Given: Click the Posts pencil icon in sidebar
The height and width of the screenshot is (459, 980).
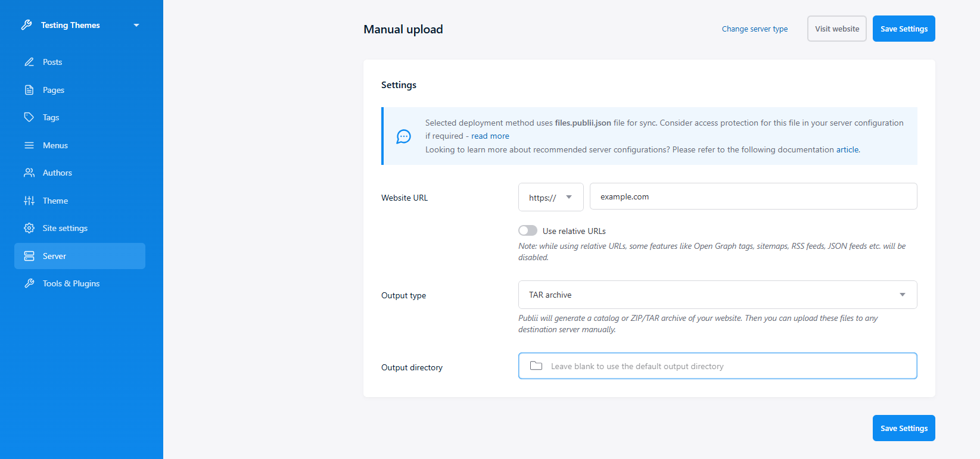Looking at the screenshot, I should pyautogui.click(x=29, y=62).
